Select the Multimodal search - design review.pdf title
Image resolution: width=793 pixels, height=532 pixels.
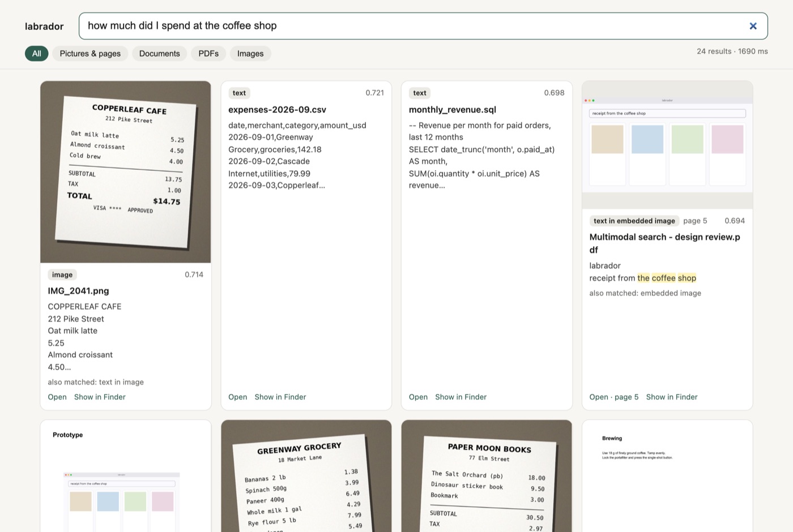665,243
